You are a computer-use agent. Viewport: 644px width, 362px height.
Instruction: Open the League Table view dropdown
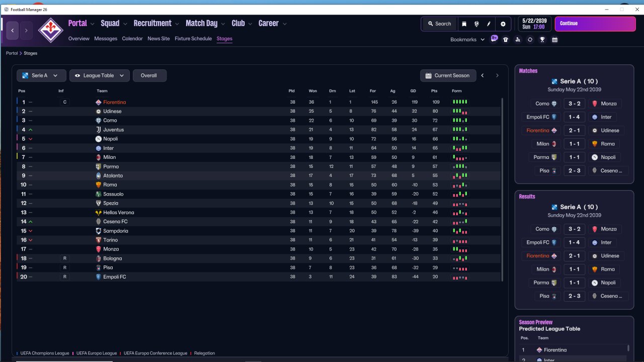coord(100,75)
